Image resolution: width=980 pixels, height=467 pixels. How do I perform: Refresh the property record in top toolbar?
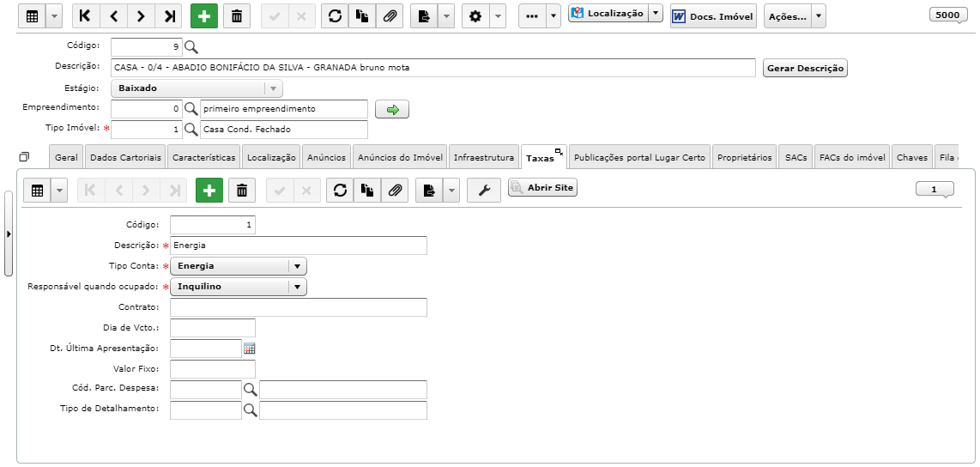335,17
